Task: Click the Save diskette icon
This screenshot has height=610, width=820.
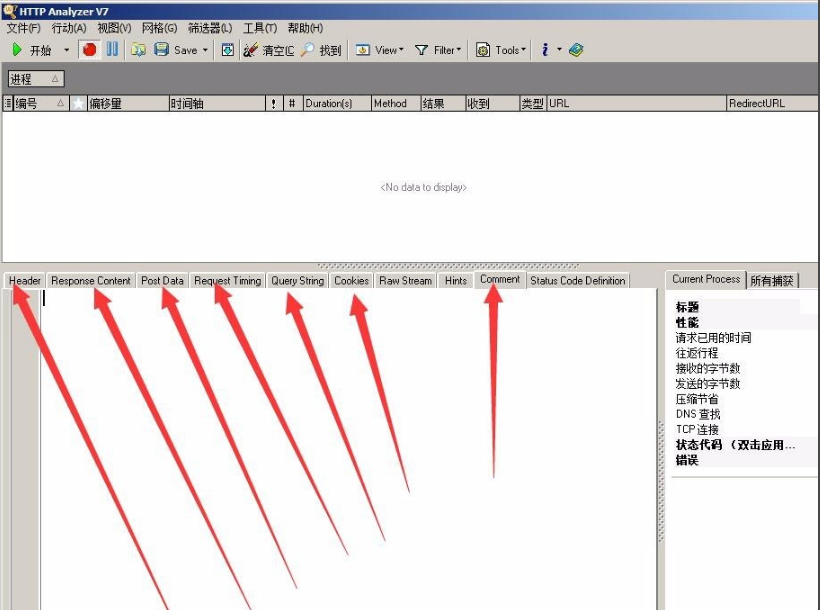Action: pyautogui.click(x=160, y=49)
